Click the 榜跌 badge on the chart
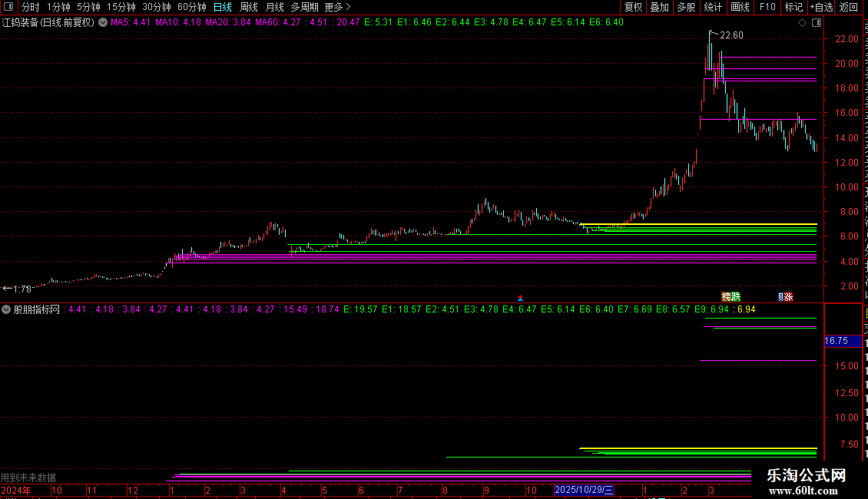The height and width of the screenshot is (499, 868). click(x=731, y=297)
